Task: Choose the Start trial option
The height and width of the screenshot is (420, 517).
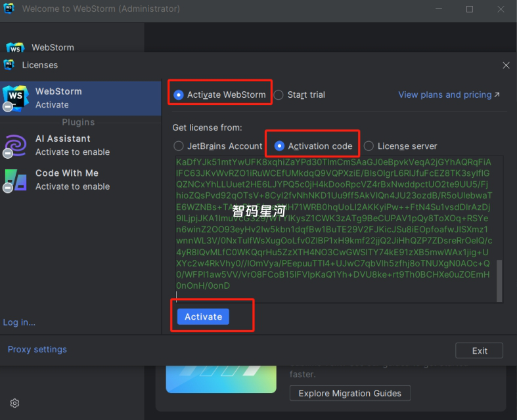Action: click(x=279, y=95)
